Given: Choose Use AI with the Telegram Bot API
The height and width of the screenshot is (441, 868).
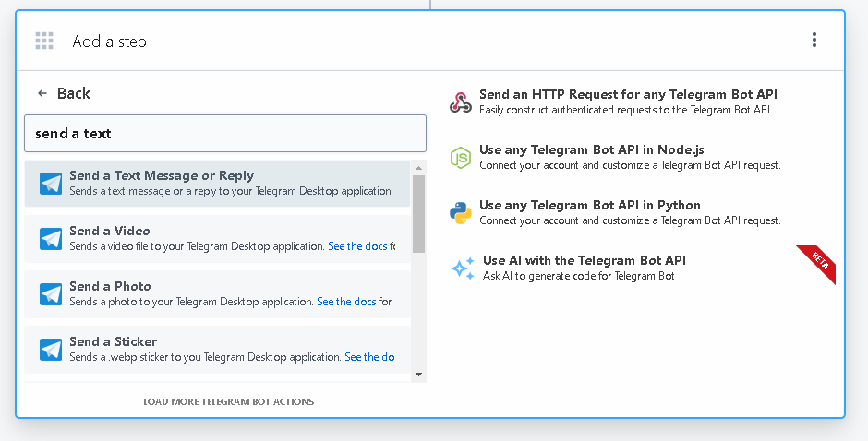Looking at the screenshot, I should pyautogui.click(x=568, y=268).
